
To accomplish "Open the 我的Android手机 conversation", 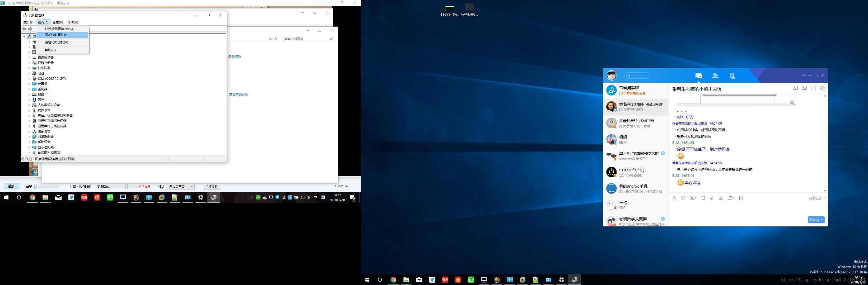I will pyautogui.click(x=636, y=188).
